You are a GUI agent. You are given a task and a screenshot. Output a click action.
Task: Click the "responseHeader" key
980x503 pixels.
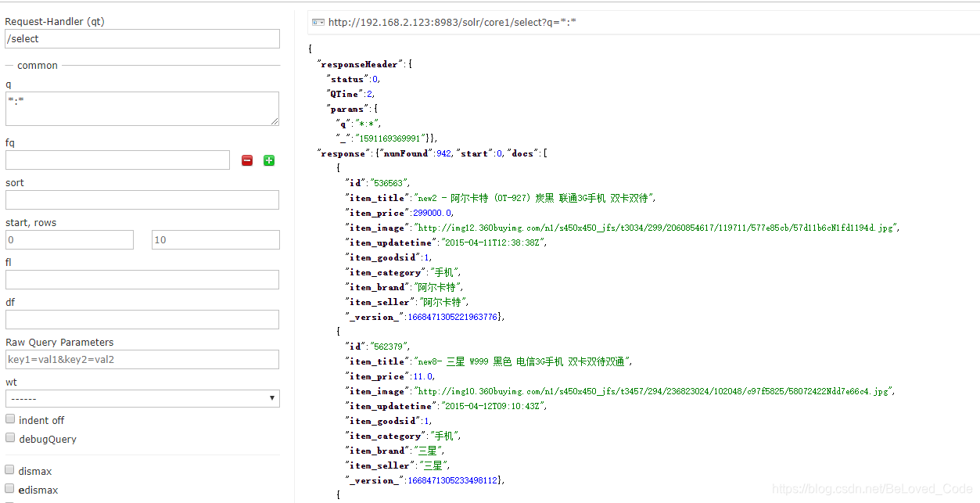point(361,64)
